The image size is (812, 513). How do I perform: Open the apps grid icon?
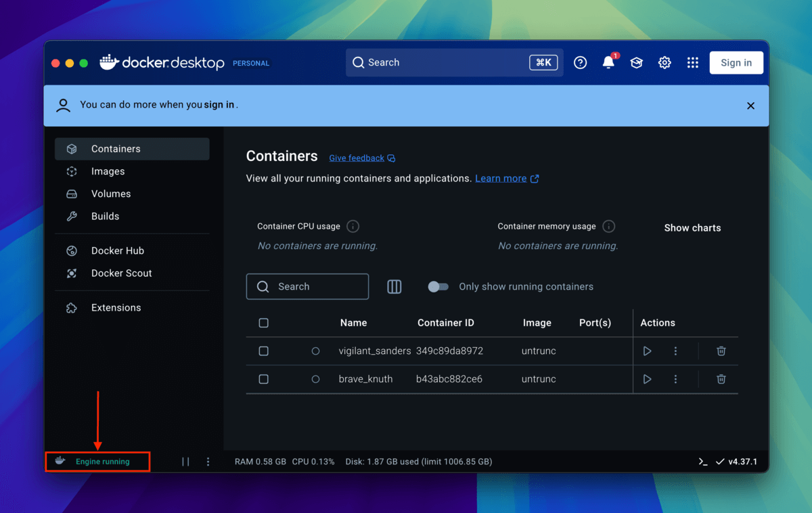(x=692, y=62)
